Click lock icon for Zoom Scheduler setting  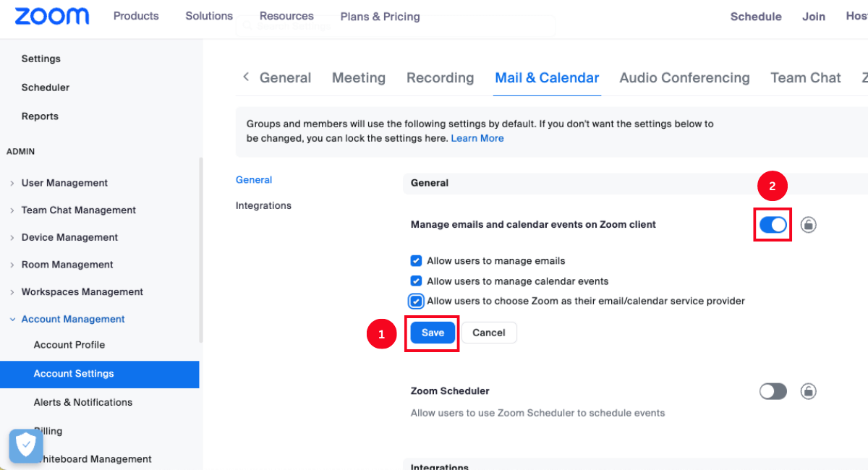coord(809,391)
